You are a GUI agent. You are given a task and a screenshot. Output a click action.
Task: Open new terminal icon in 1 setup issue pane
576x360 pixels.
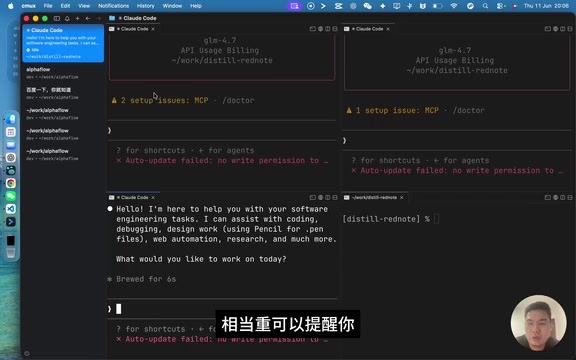[x=548, y=29]
